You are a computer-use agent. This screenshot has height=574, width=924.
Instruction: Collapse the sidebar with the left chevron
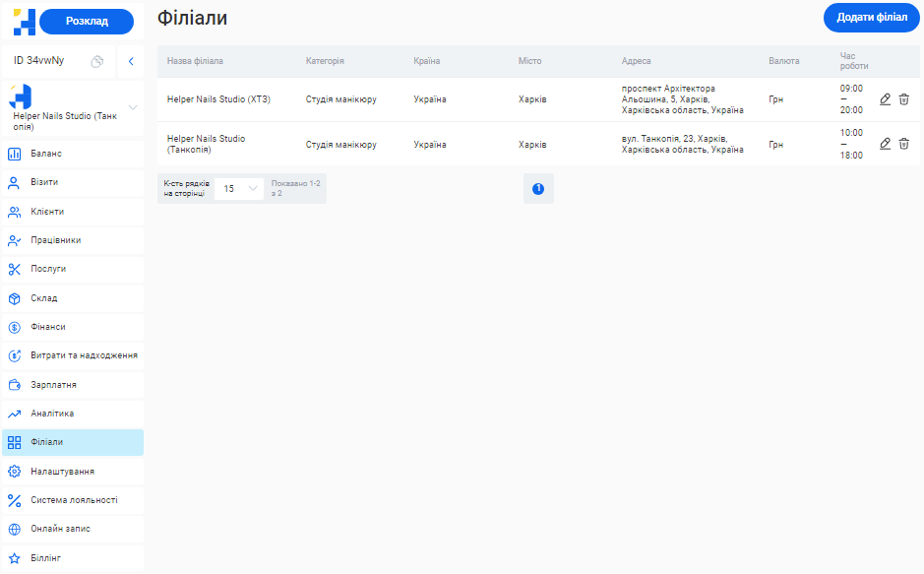pyautogui.click(x=131, y=61)
